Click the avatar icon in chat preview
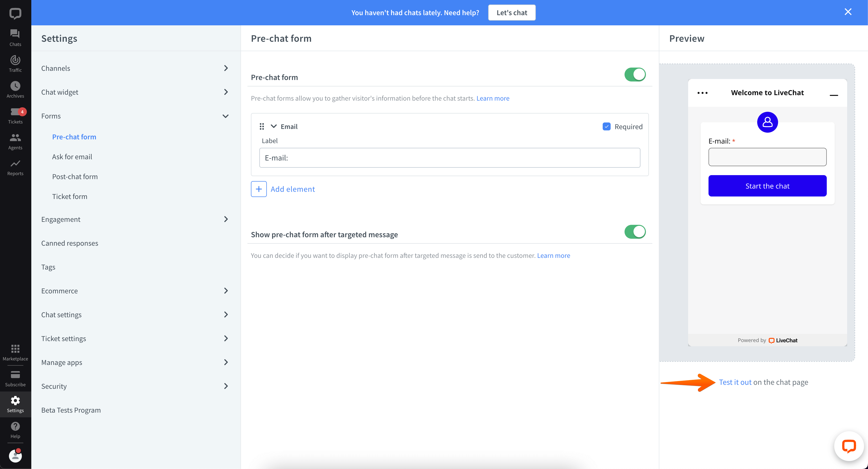The image size is (868, 469). click(767, 122)
